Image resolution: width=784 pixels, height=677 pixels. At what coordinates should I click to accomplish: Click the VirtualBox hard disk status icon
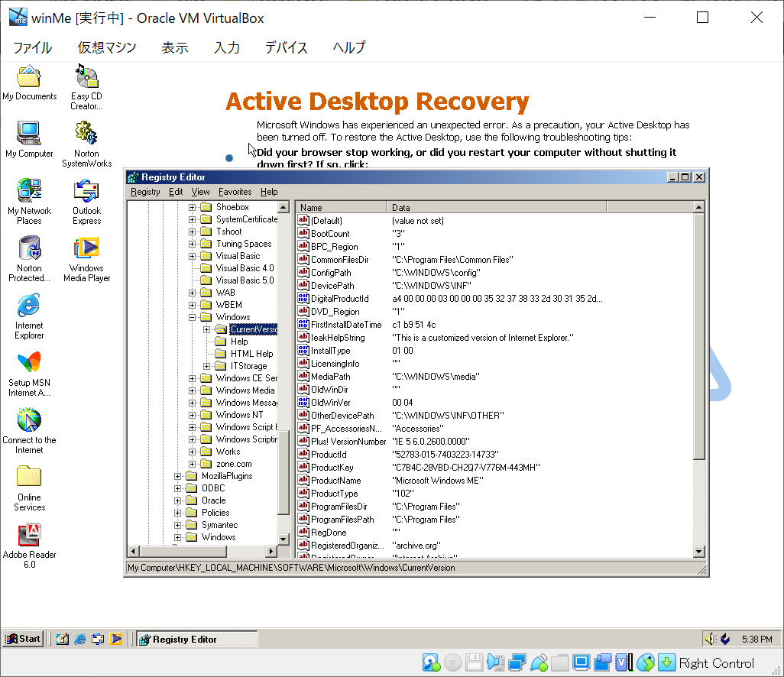coord(431,663)
